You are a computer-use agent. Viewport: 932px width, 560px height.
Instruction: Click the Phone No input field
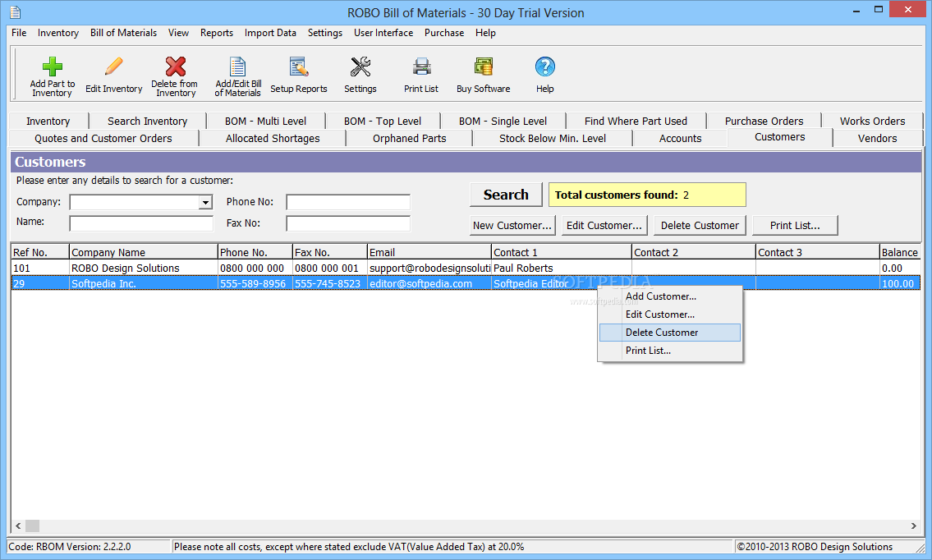[x=348, y=202]
